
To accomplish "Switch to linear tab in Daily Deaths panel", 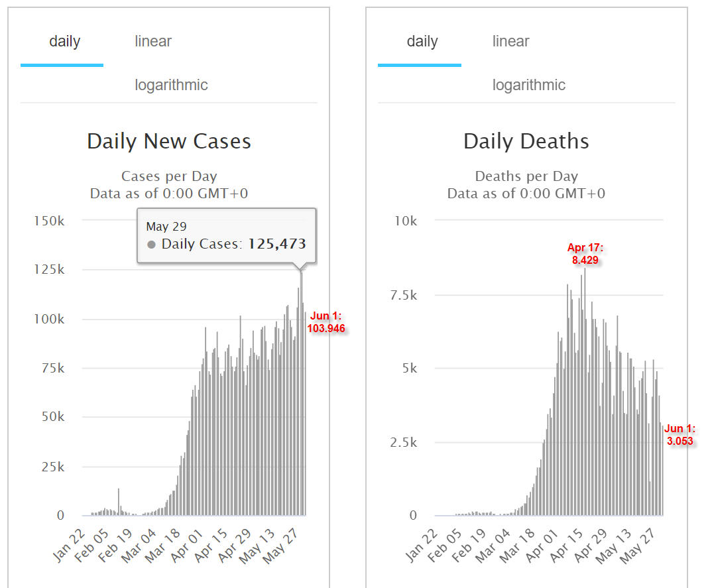I will click(510, 41).
